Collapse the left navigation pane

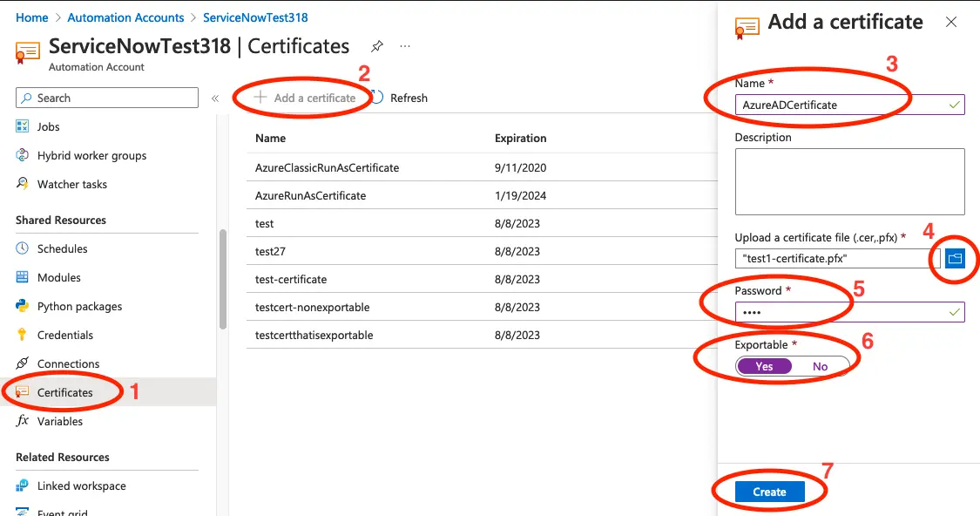214,98
